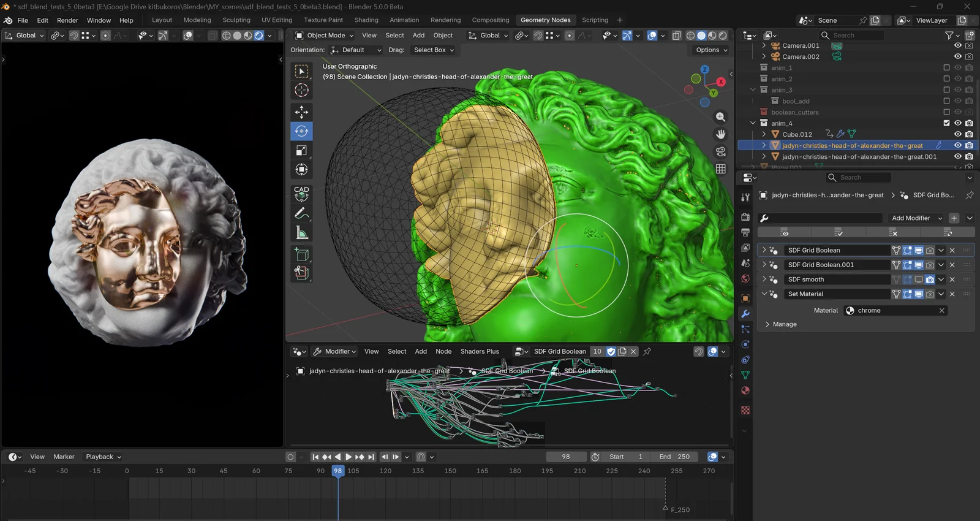Pick the Scale tool
This screenshot has width=980, height=521.
[x=301, y=150]
